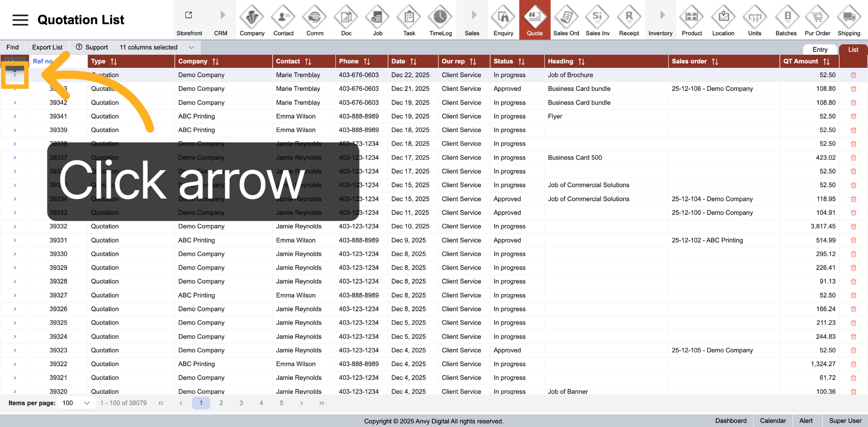Delete quotation 39341 using trash icon
This screenshot has width=868, height=427.
tap(853, 116)
